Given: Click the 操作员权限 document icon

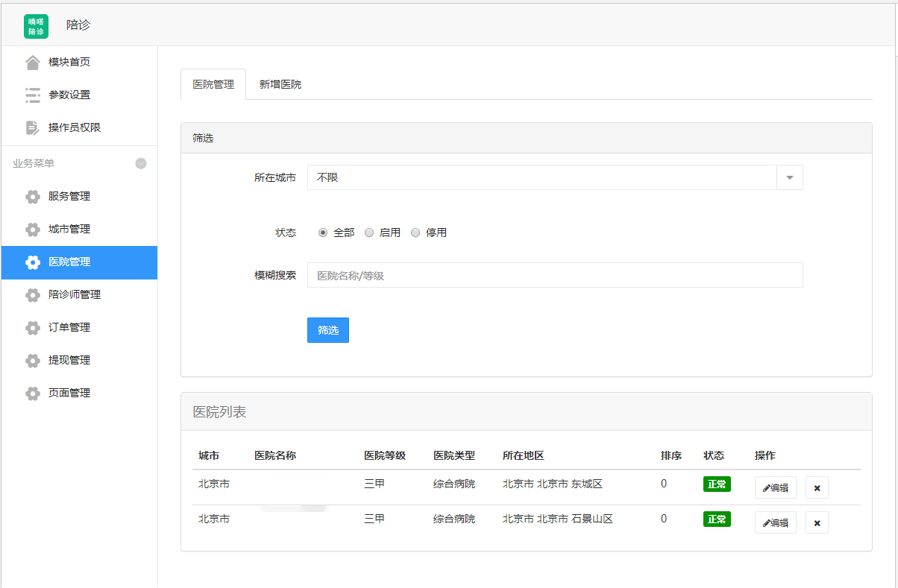Looking at the screenshot, I should pyautogui.click(x=33, y=128).
